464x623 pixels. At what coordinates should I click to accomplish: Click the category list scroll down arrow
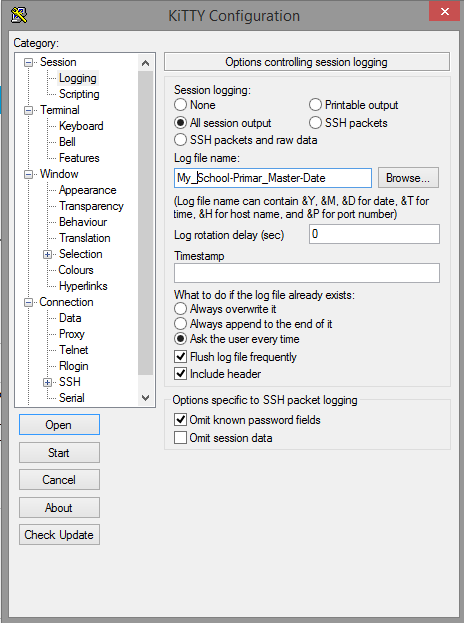[145, 398]
